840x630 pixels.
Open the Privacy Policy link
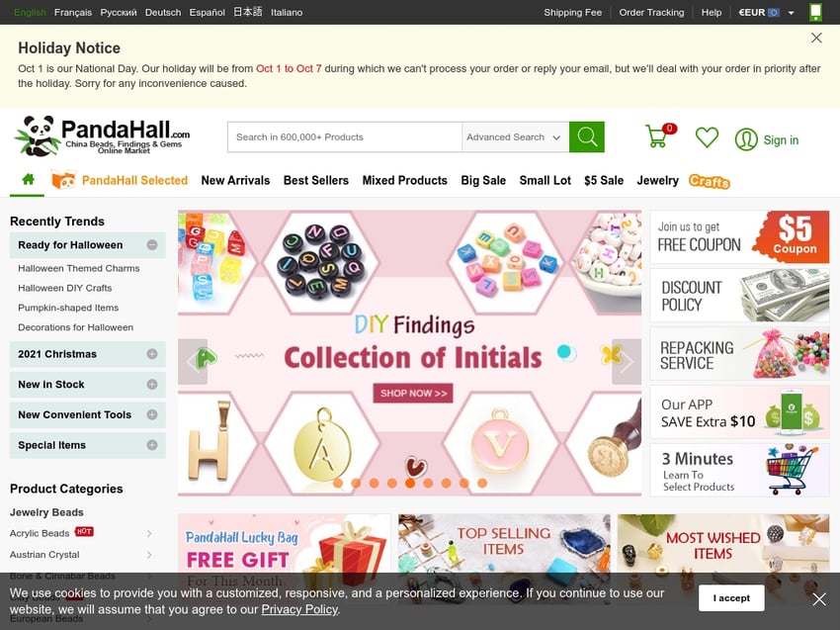(x=299, y=609)
